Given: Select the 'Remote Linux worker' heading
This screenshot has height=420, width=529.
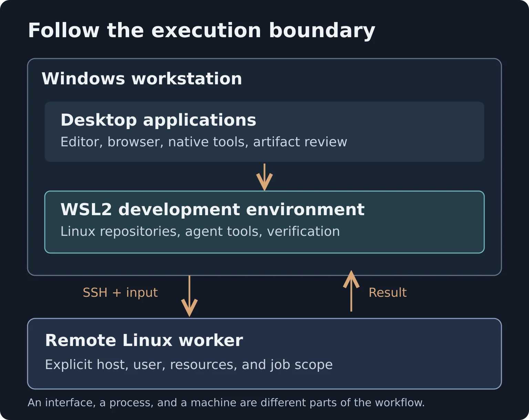Looking at the screenshot, I should point(144,340).
